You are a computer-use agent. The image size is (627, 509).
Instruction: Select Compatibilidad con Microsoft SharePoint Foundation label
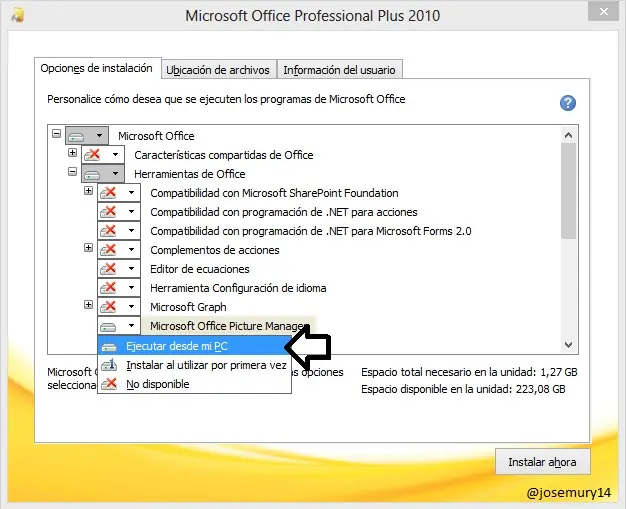coord(274,193)
